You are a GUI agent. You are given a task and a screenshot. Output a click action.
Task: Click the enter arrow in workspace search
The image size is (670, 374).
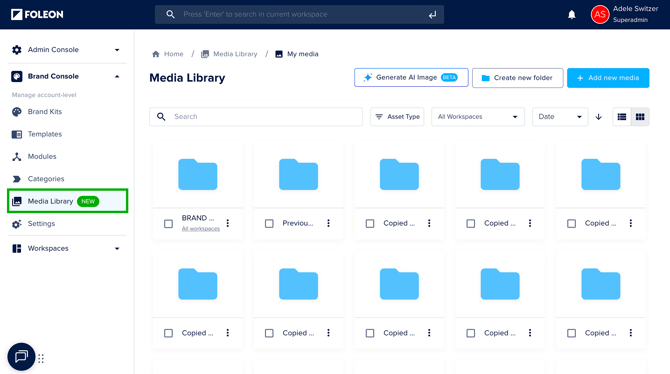pos(432,15)
